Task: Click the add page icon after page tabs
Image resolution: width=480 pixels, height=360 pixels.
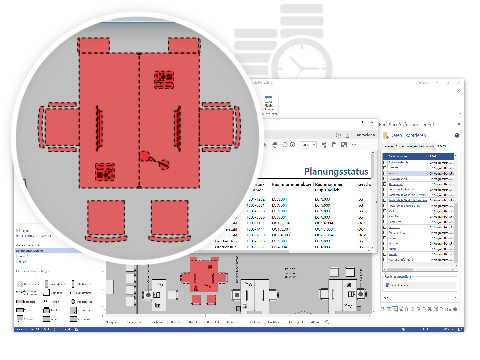Action: (x=327, y=322)
